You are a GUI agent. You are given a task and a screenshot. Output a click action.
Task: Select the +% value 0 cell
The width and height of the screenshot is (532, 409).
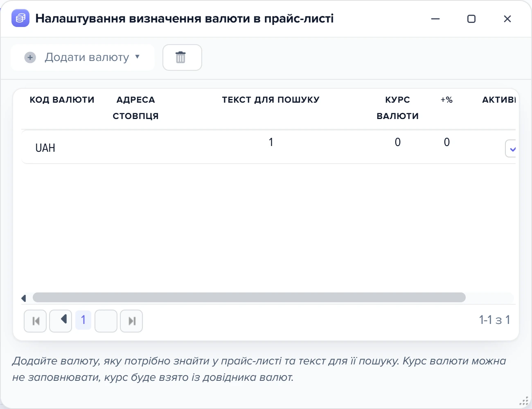pos(446,142)
